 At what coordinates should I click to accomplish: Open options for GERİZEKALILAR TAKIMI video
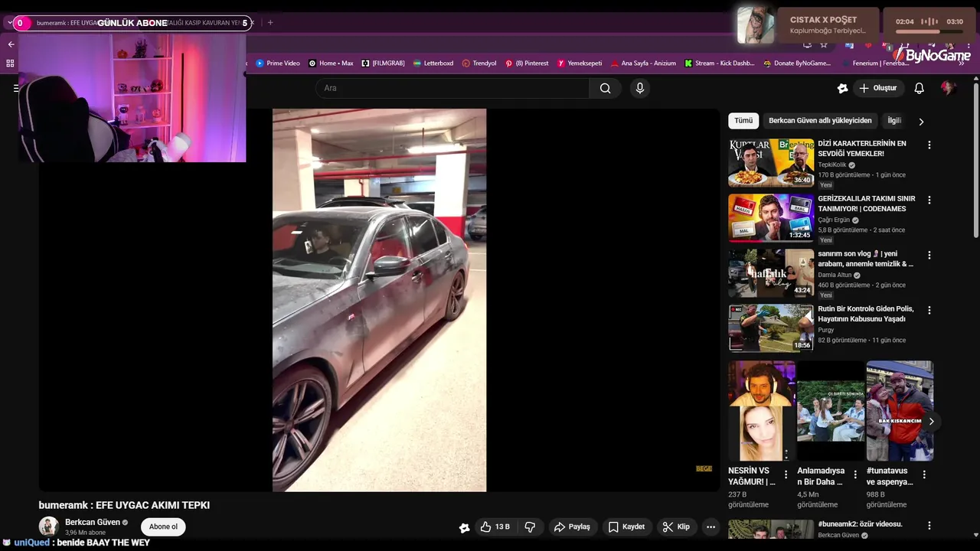coord(929,200)
